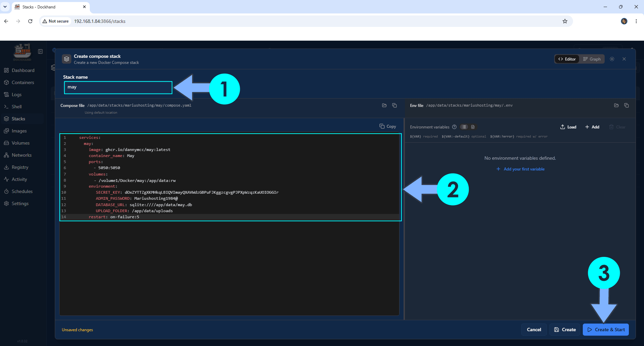This screenshot has width=644, height=346.
Task: Open Settings in sidebar
Action: click(x=20, y=203)
